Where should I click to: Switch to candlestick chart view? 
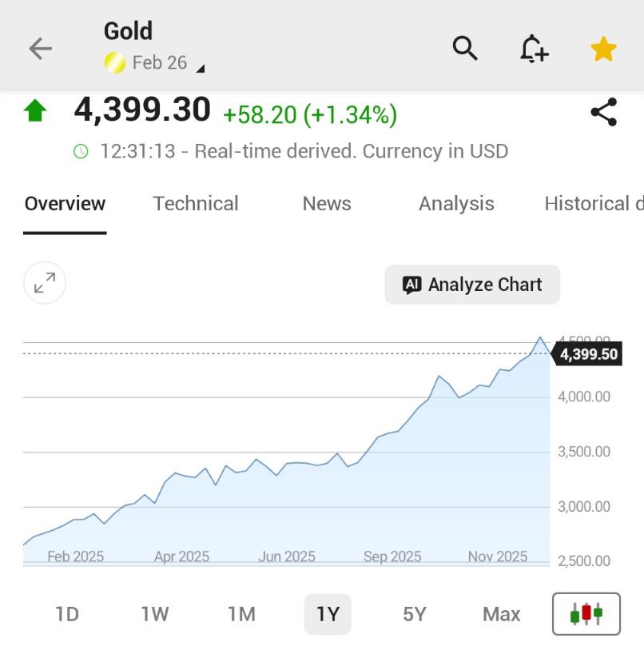[586, 613]
